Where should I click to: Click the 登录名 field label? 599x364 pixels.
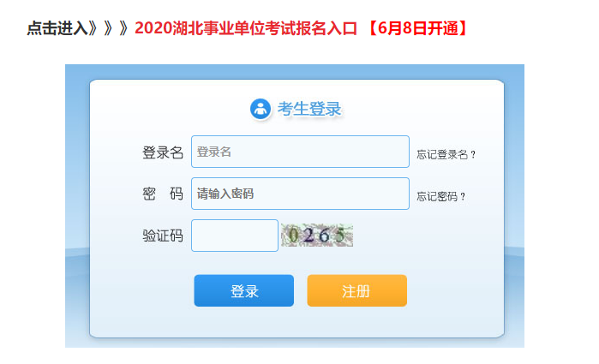pyautogui.click(x=163, y=152)
